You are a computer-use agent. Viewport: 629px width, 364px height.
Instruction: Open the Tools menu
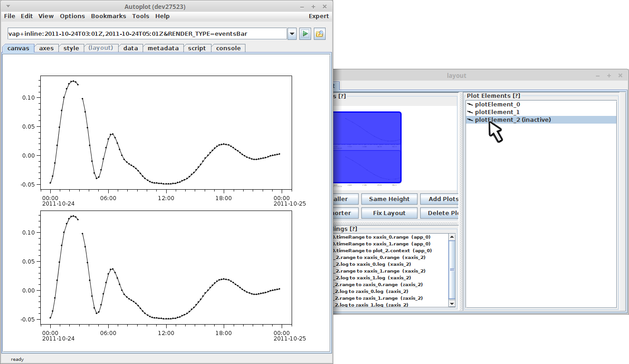click(141, 16)
